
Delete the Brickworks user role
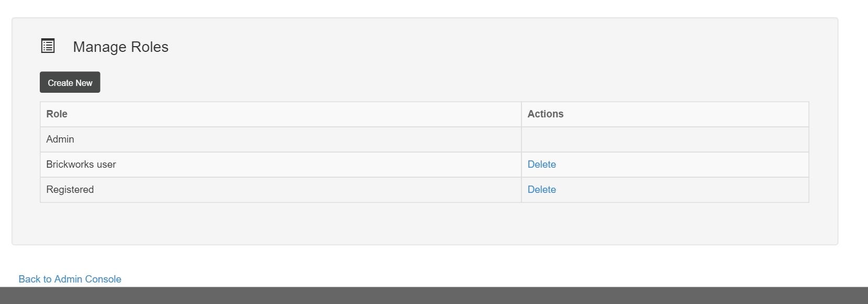[541, 165]
